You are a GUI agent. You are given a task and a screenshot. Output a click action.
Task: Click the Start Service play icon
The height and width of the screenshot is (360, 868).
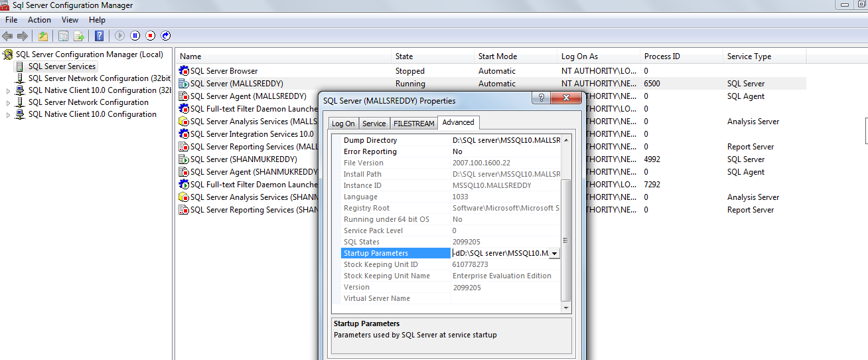point(119,36)
